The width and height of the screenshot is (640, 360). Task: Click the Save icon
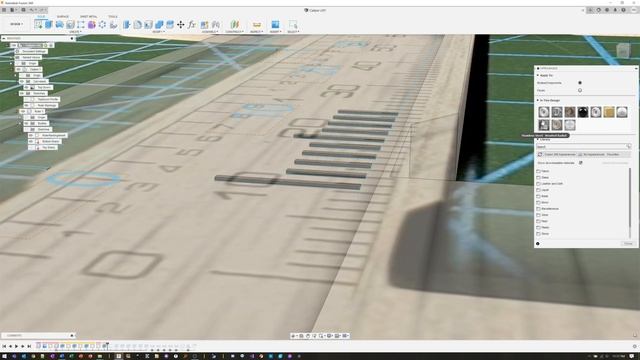[23, 10]
